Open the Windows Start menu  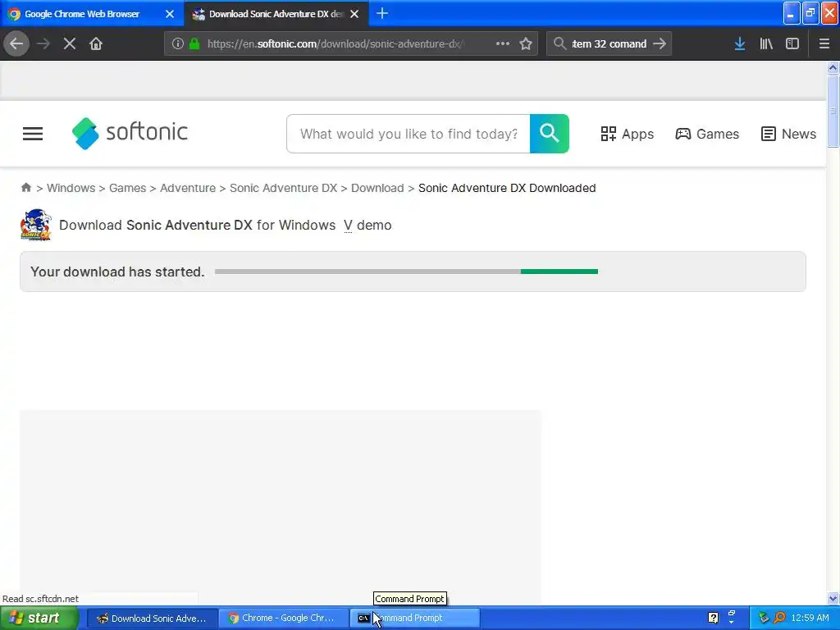39,618
